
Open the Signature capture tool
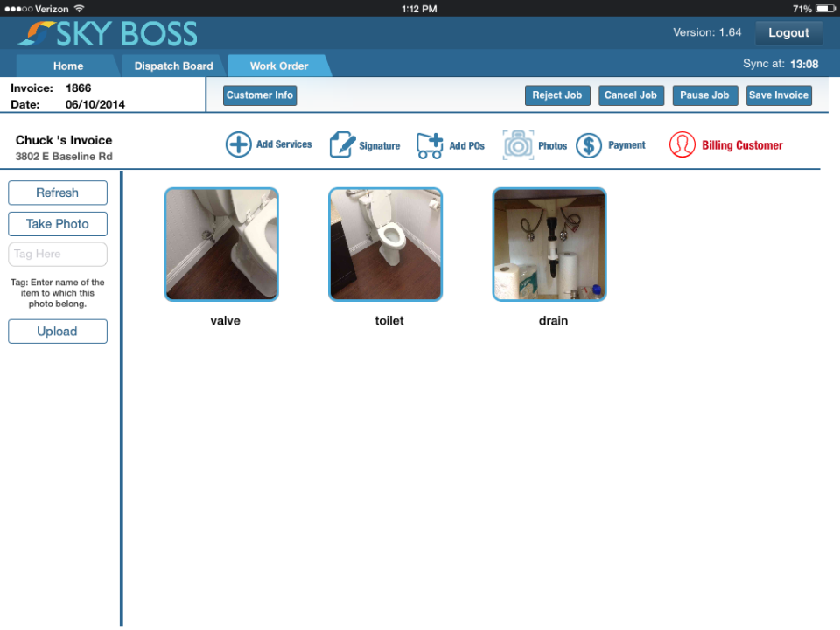(339, 144)
